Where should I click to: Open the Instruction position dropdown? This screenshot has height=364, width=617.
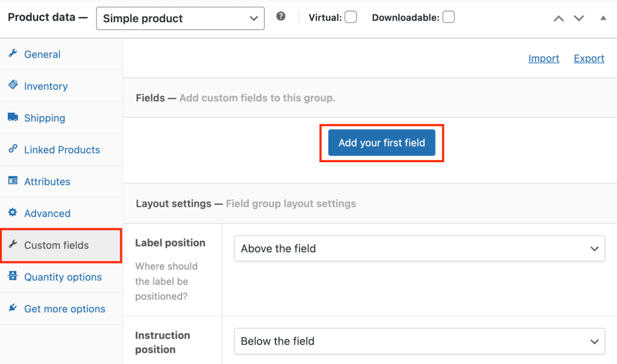(419, 341)
